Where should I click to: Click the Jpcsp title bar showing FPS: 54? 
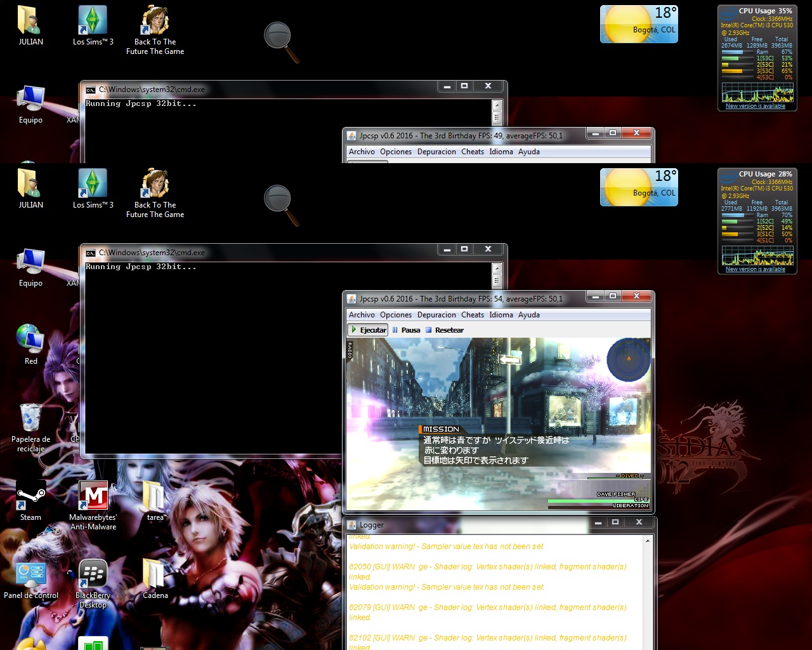coord(461,298)
